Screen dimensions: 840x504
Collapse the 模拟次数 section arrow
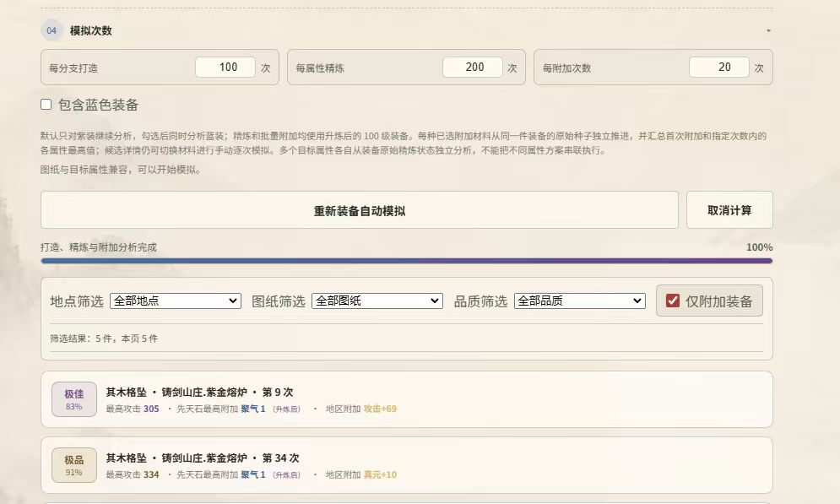[x=768, y=31]
